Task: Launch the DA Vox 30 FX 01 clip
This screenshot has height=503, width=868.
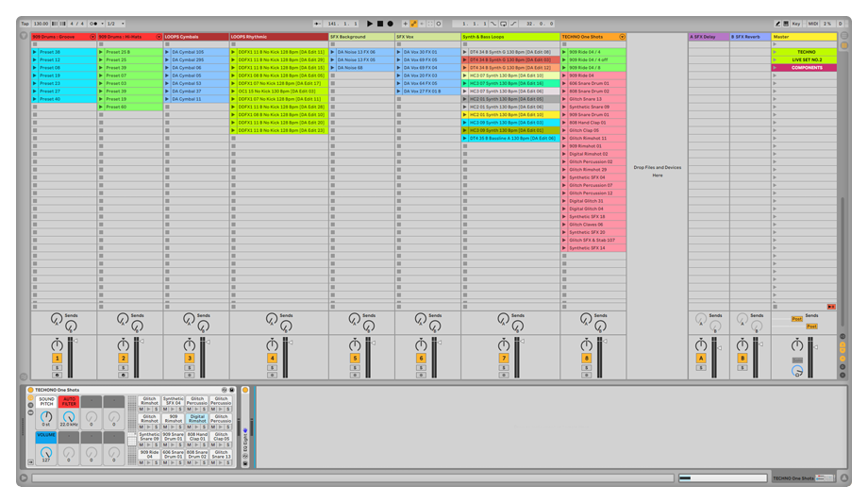Action: click(398, 52)
